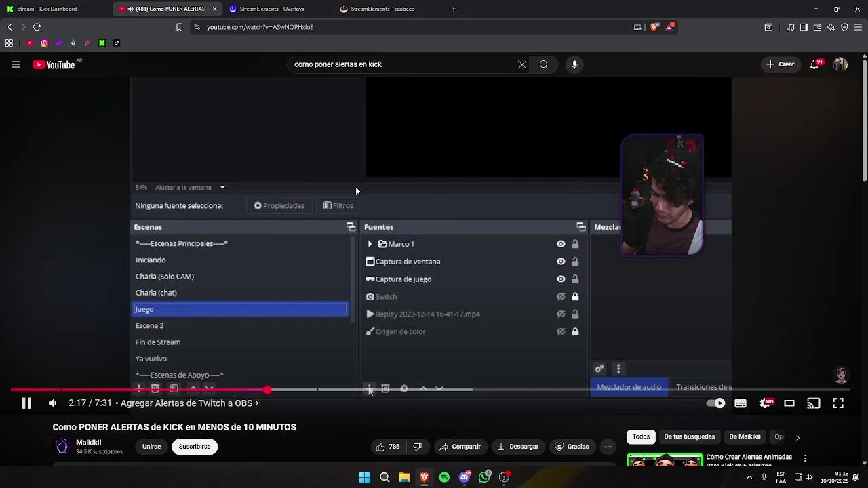Screen dimensions: 868x488
Task: Bookmark this page in the address bar
Action: click(179, 27)
